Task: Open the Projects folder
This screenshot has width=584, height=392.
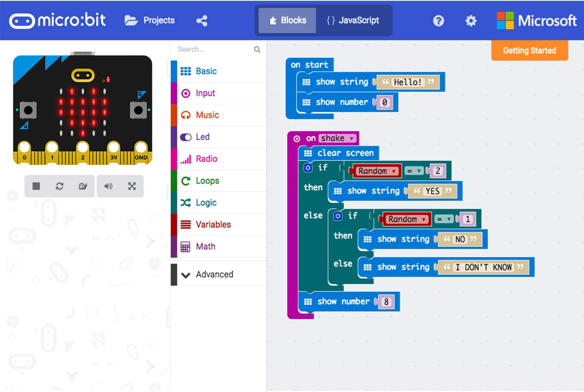Action: pos(150,20)
